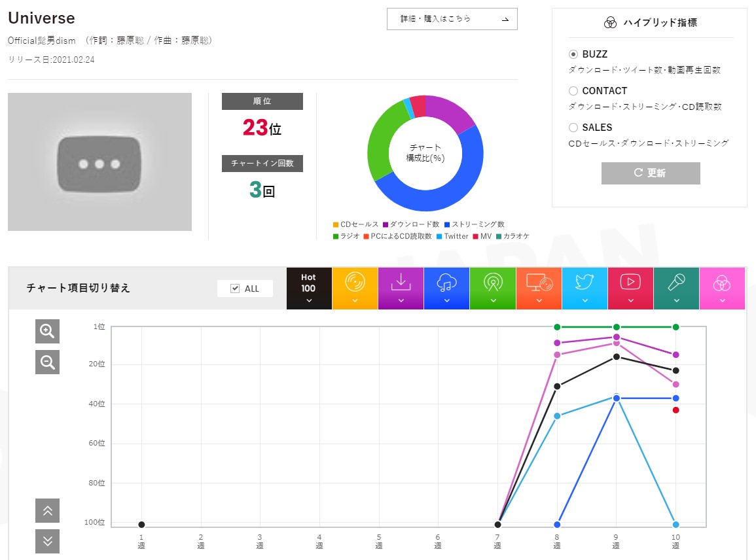Viewport: 756px width, 560px height.
Task: Click the artist name Official髭男dism
Action: coord(42,41)
